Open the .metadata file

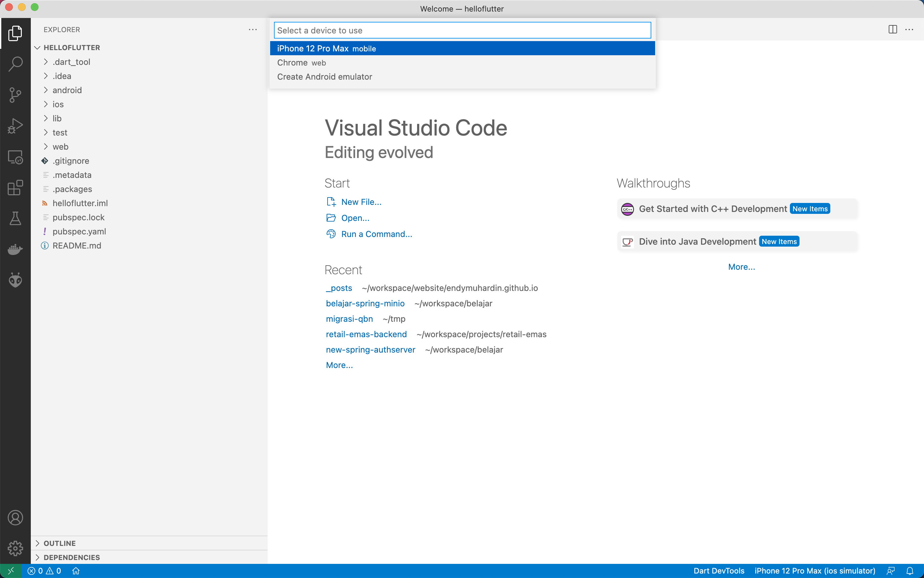click(149, 175)
